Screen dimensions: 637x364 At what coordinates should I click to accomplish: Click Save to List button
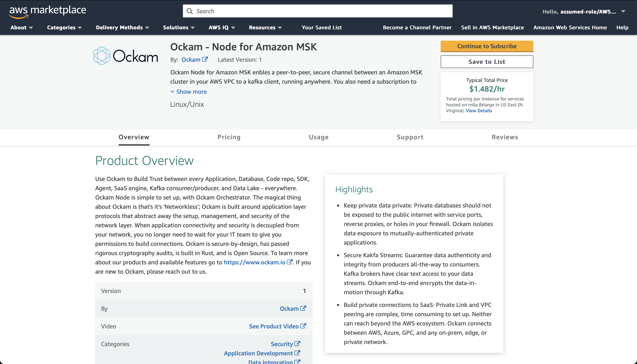(x=487, y=62)
